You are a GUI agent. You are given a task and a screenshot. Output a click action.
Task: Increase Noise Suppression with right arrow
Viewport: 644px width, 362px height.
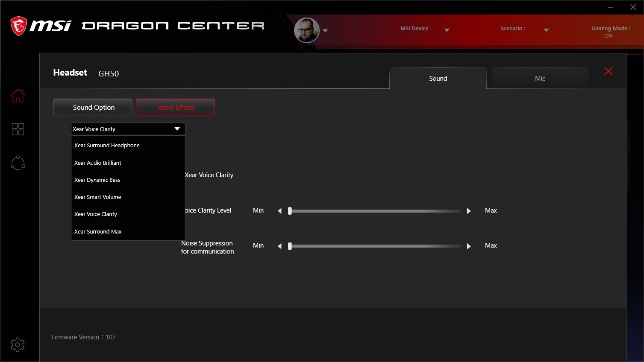469,246
